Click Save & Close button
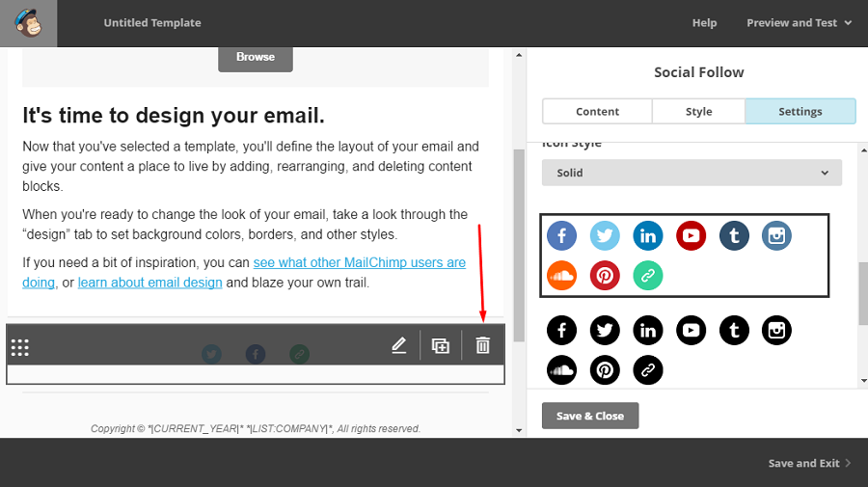868x487 pixels. coord(590,416)
